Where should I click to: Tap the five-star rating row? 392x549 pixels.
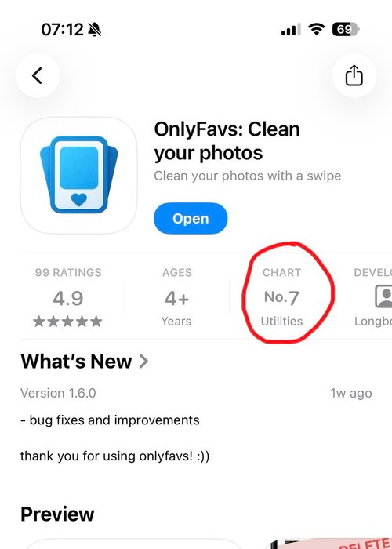68,322
